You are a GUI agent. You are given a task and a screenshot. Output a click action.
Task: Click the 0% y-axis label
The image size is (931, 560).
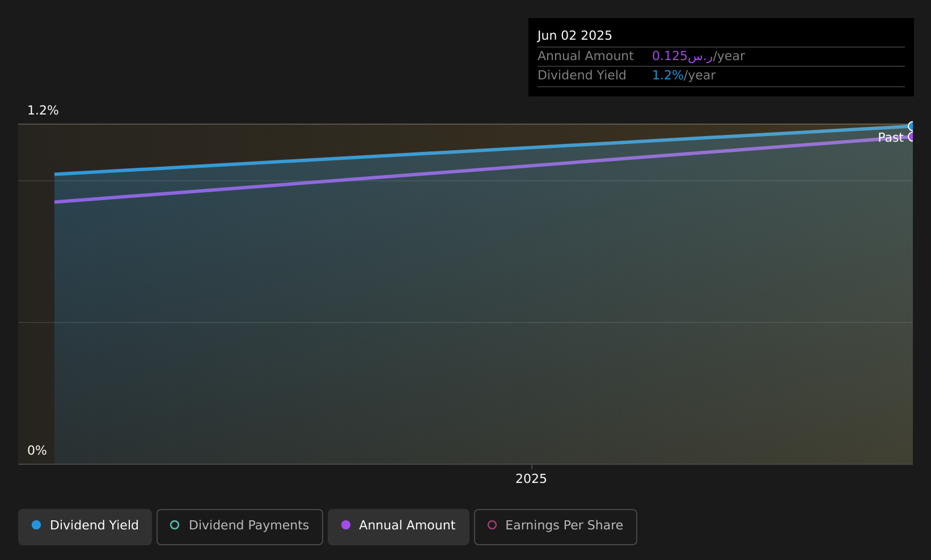pos(37,451)
